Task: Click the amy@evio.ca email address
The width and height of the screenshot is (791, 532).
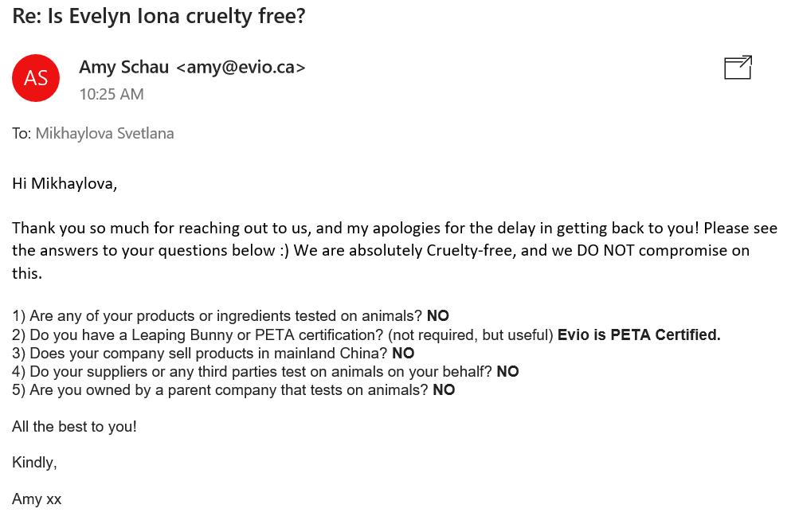Action: 241,67
